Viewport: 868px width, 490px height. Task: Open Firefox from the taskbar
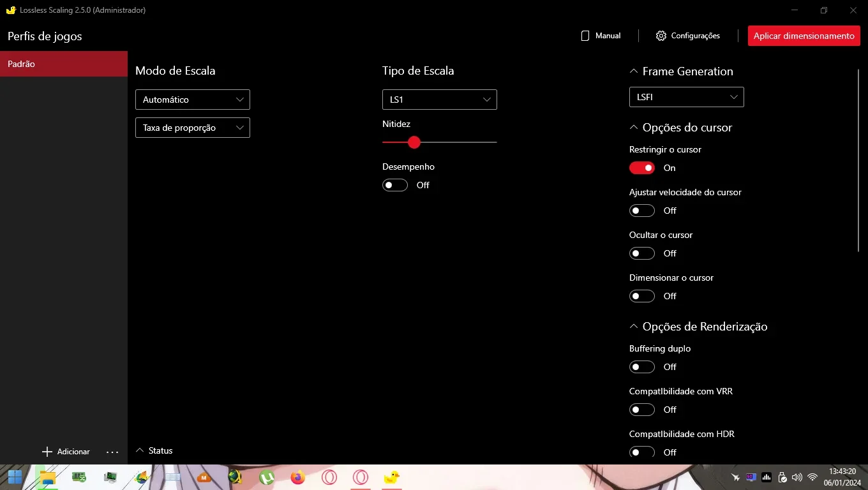(x=298, y=477)
